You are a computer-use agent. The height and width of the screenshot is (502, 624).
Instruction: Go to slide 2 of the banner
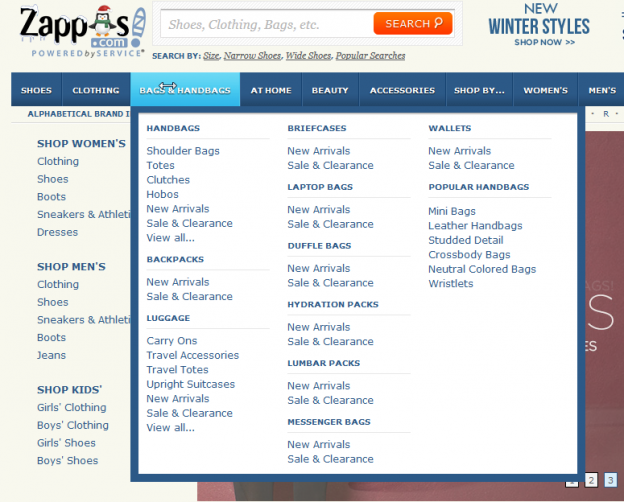pos(591,481)
